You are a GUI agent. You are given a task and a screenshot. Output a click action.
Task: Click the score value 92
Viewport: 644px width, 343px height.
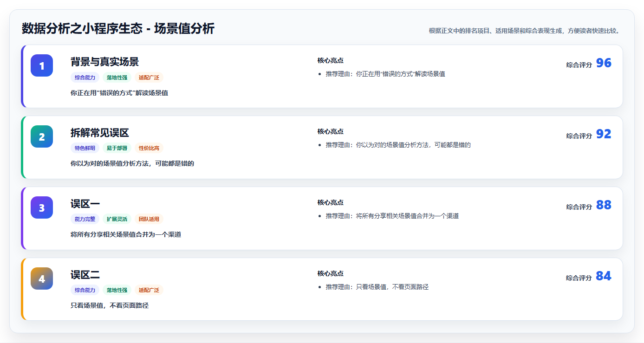[604, 134]
